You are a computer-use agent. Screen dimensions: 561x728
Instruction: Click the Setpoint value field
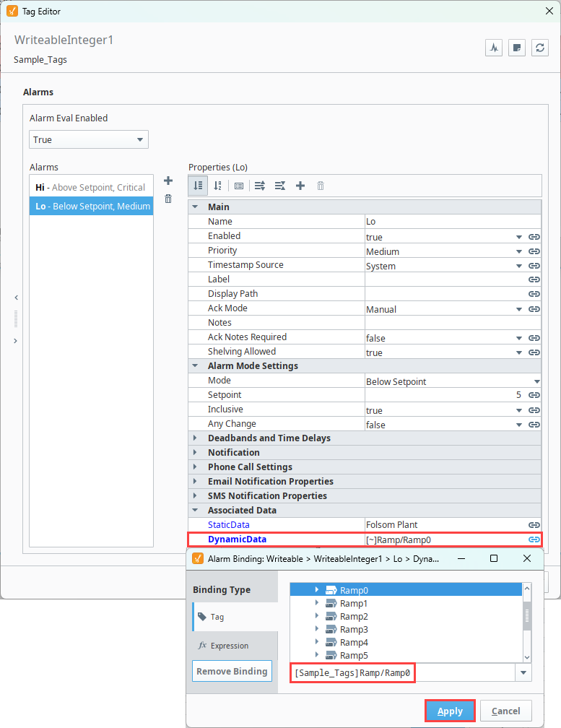(445, 394)
